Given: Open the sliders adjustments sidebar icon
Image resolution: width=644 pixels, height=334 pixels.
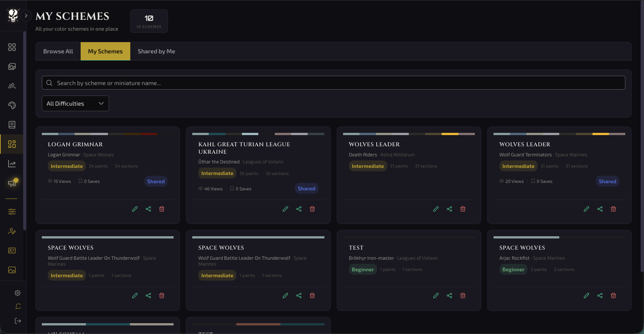Looking at the screenshot, I should (x=12, y=212).
